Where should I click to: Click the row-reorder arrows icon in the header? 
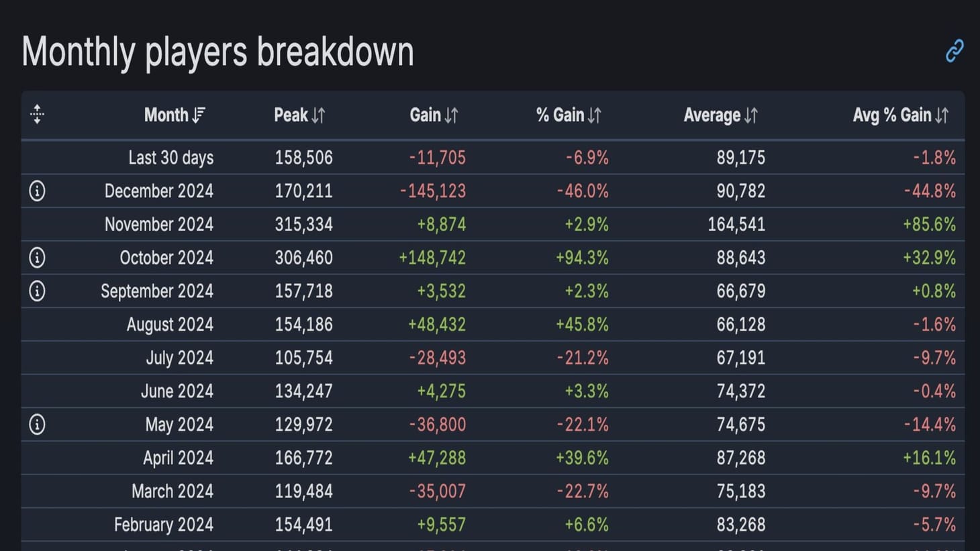[x=37, y=114]
